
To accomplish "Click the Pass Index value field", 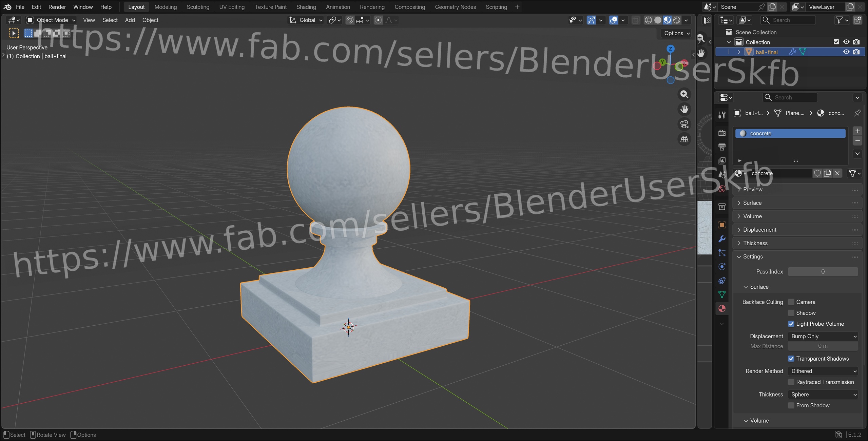I will click(823, 271).
